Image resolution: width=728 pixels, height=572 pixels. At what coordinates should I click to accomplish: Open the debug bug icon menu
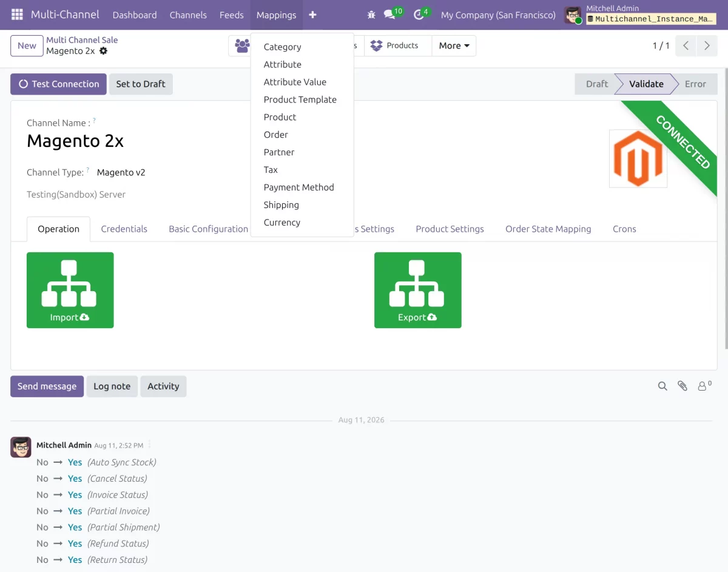[371, 15]
